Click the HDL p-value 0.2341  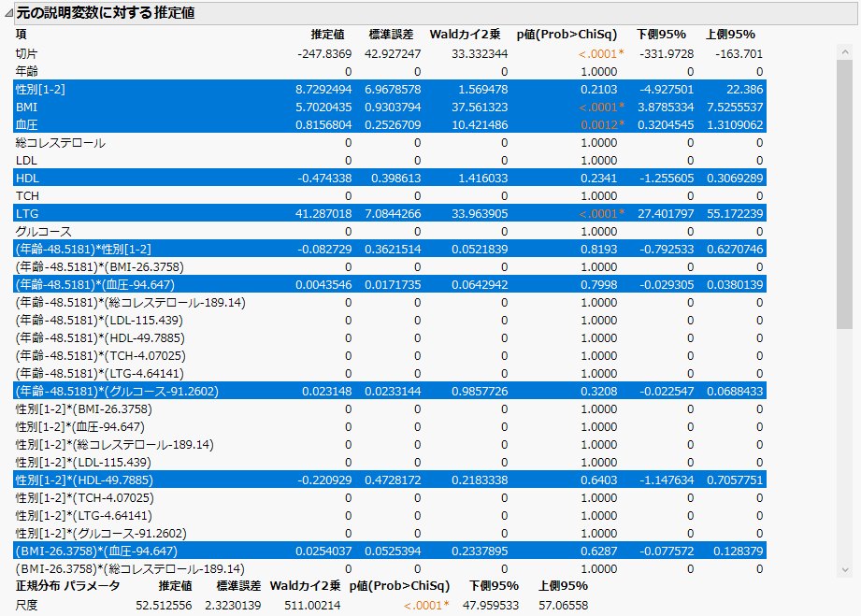599,178
